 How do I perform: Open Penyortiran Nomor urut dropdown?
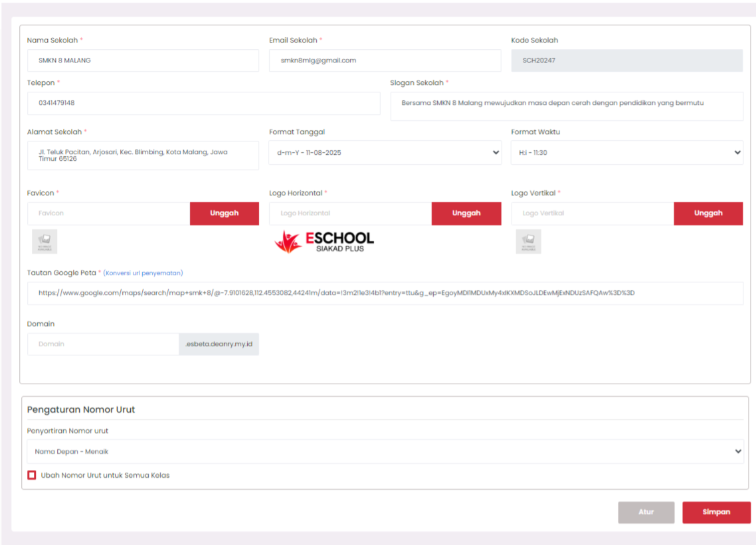(385, 451)
